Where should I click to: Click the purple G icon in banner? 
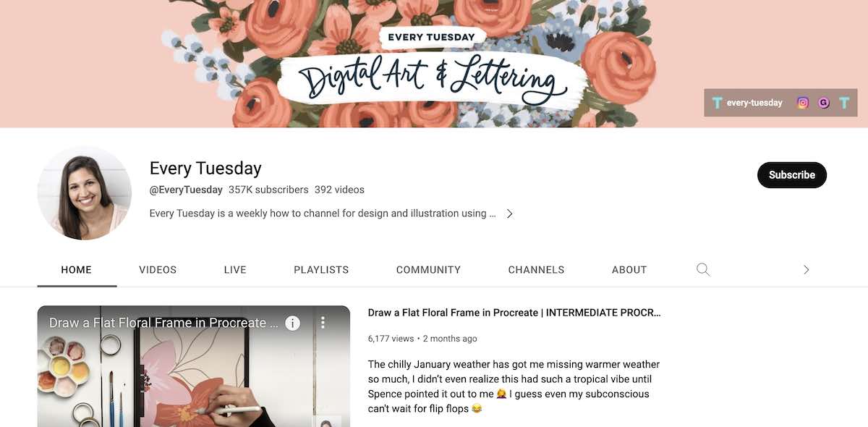823,103
